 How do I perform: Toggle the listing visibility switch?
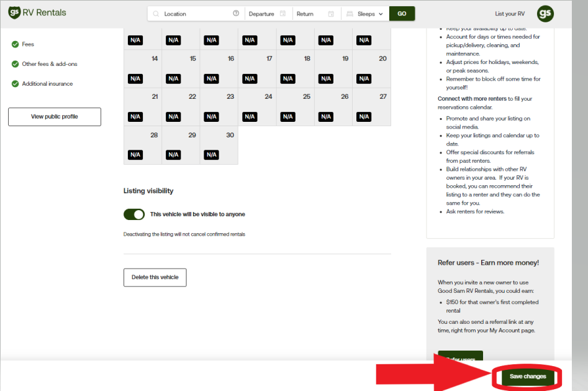134,214
